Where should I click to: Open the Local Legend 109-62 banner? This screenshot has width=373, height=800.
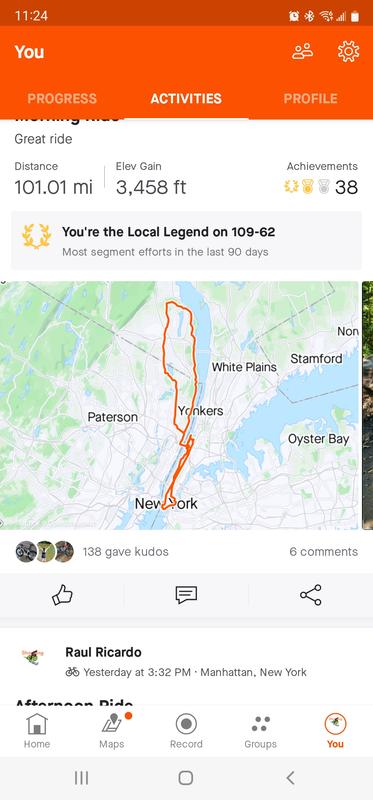click(186, 240)
